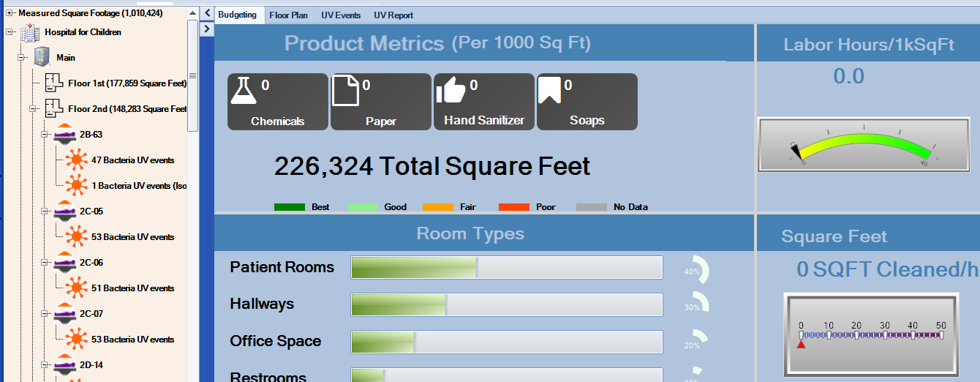The image size is (980, 382).
Task: Collapse the 2C-05 room node
Action: point(45,211)
